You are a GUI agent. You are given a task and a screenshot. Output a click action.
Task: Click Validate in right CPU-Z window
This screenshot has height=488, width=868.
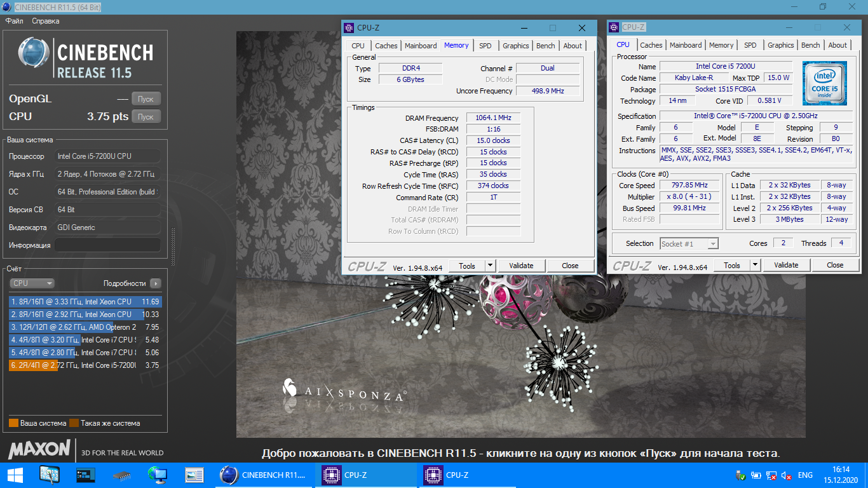[x=787, y=265]
